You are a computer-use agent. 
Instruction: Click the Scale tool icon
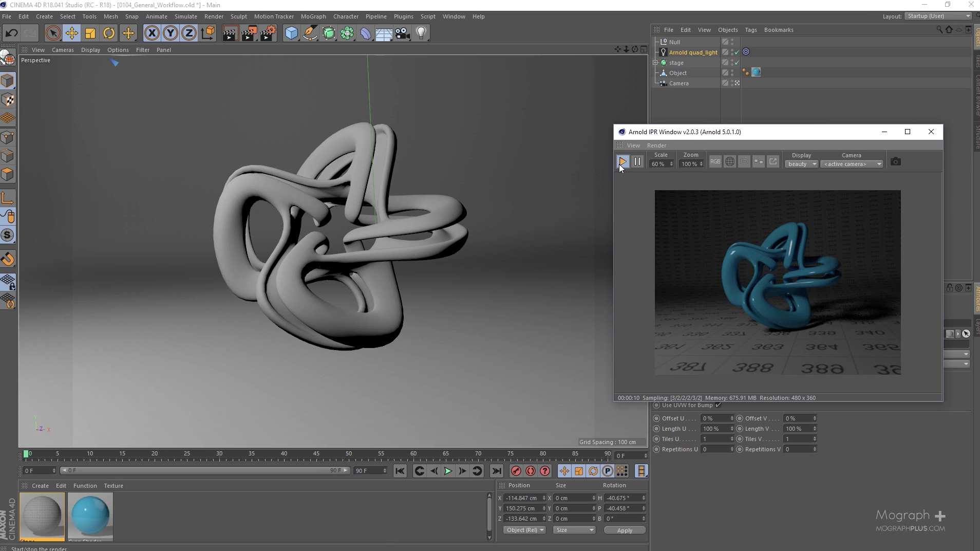click(90, 33)
